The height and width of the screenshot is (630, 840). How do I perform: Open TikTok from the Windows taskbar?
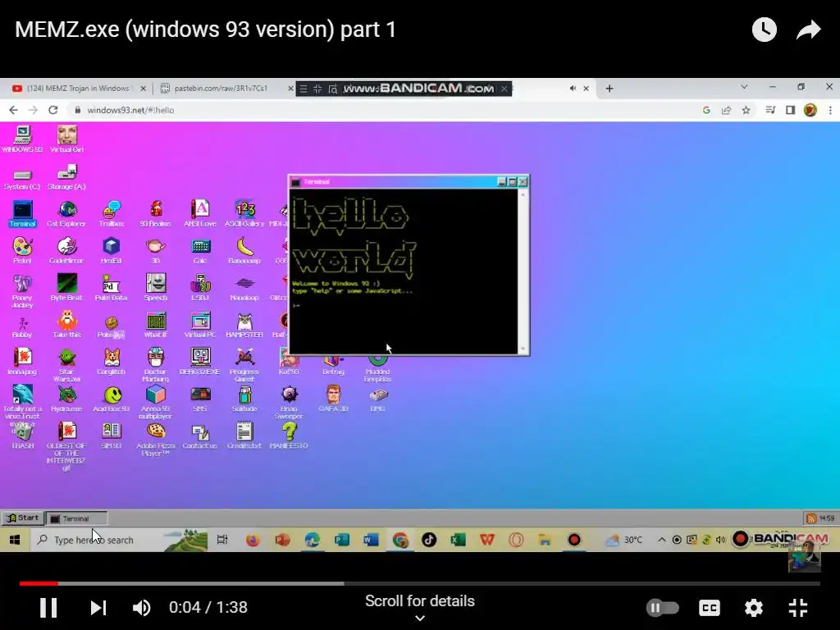pyautogui.click(x=428, y=540)
